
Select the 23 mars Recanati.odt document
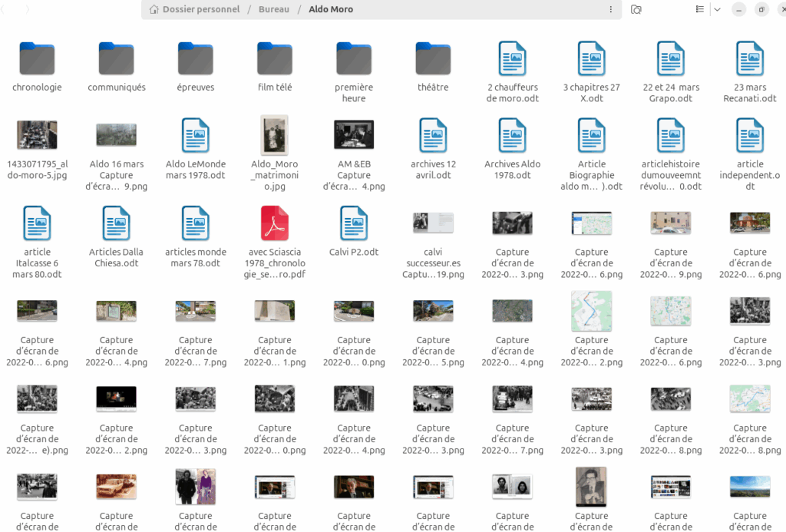click(750, 59)
